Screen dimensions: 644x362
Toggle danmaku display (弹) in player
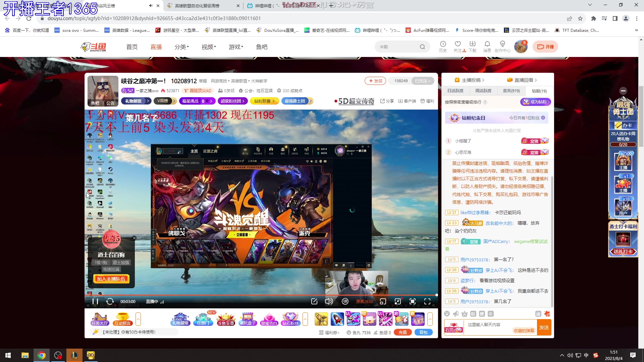pyautogui.click(x=345, y=301)
